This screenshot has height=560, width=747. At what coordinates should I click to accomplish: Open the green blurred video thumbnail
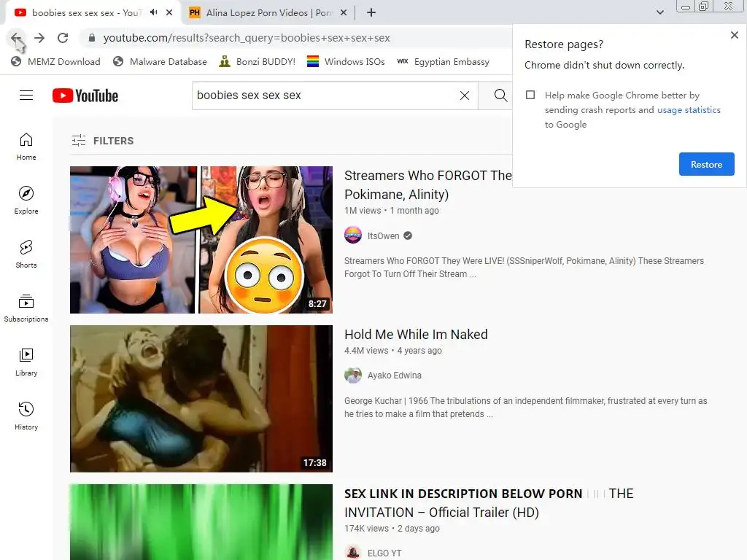point(201,522)
